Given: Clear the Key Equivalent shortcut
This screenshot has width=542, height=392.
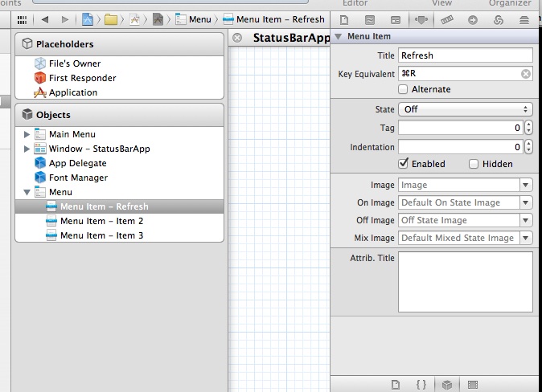Looking at the screenshot, I should point(526,74).
